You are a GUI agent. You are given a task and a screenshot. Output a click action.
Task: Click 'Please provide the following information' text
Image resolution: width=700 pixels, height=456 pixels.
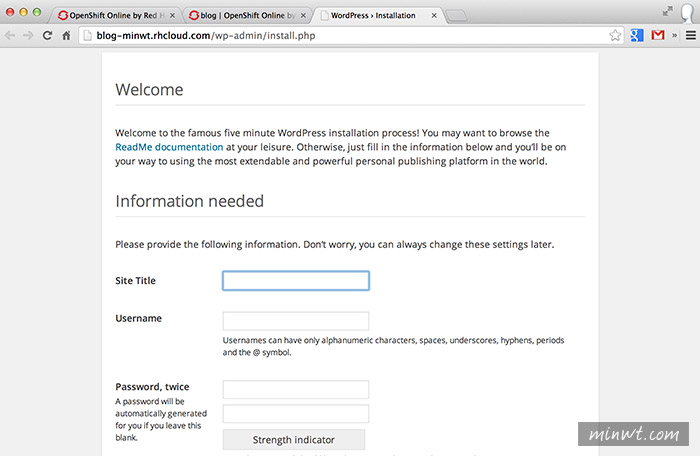pyautogui.click(x=334, y=244)
